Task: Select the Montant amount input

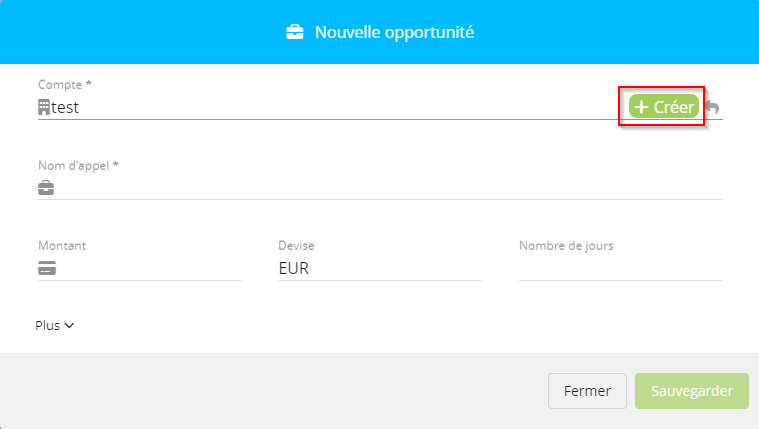Action: click(x=150, y=268)
